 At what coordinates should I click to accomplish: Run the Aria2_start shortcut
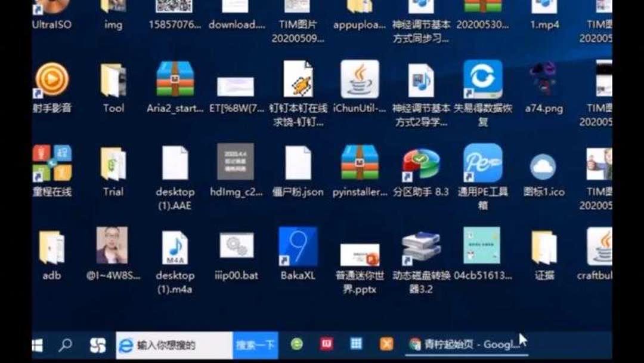pyautogui.click(x=175, y=78)
